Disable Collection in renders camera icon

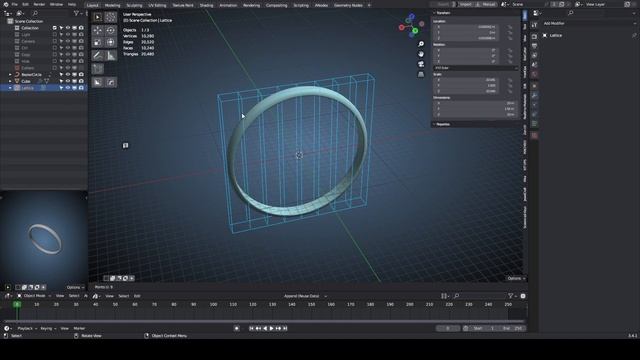click(81, 28)
